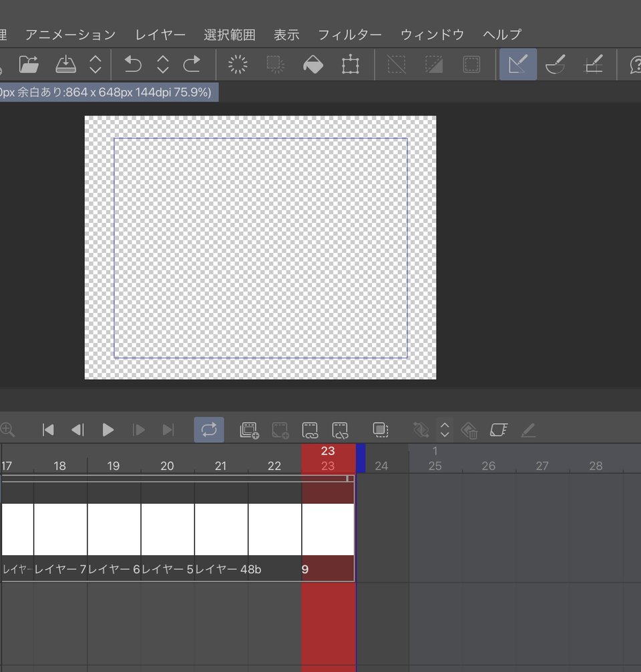
Task: Play the animation
Action: coord(108,430)
